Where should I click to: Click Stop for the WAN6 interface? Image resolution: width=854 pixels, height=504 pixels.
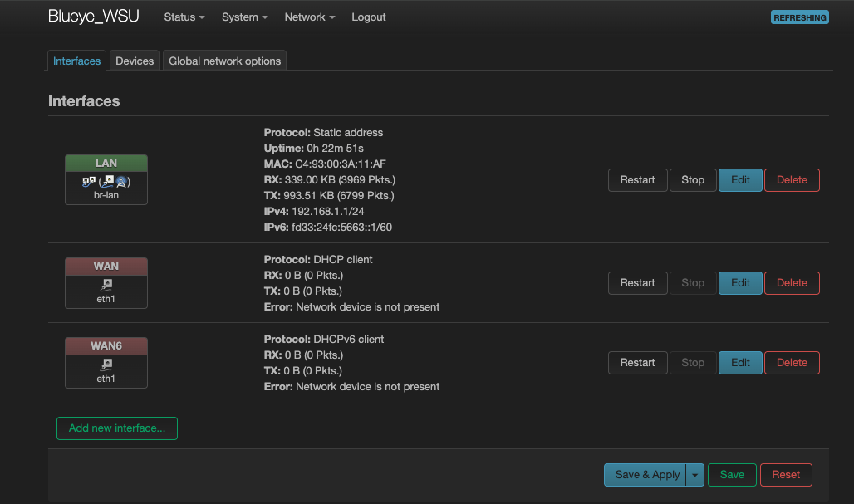pyautogui.click(x=692, y=363)
